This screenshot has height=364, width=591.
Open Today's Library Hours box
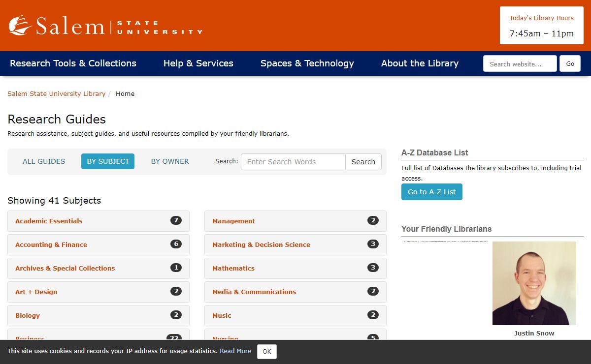[541, 26]
